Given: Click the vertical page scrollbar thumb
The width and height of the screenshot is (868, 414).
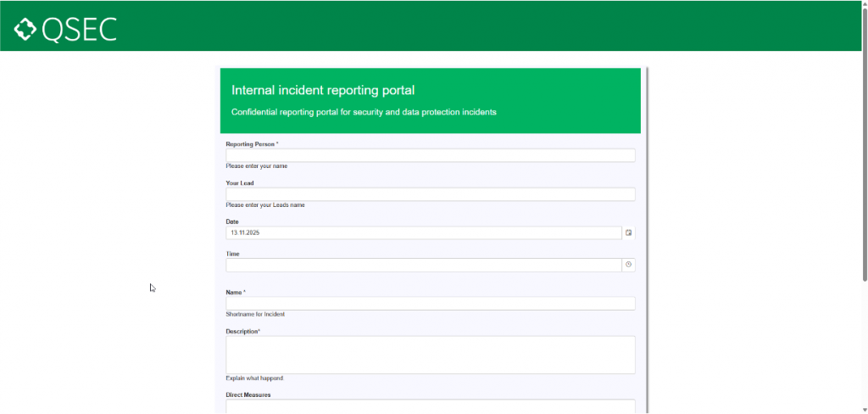Looking at the screenshot, I should (864, 144).
